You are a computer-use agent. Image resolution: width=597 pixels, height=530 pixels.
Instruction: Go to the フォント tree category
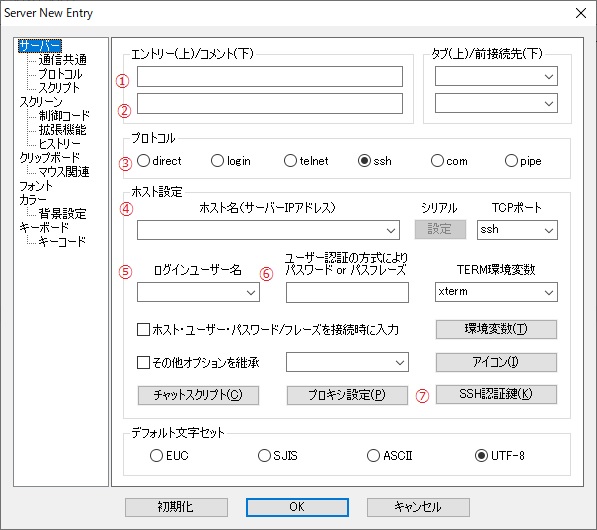click(36, 186)
